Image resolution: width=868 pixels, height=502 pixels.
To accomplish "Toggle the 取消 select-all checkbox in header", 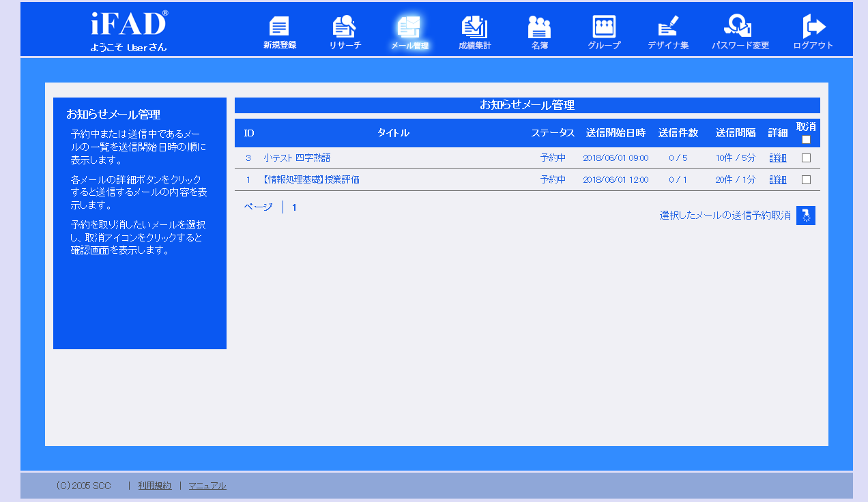I will click(806, 139).
